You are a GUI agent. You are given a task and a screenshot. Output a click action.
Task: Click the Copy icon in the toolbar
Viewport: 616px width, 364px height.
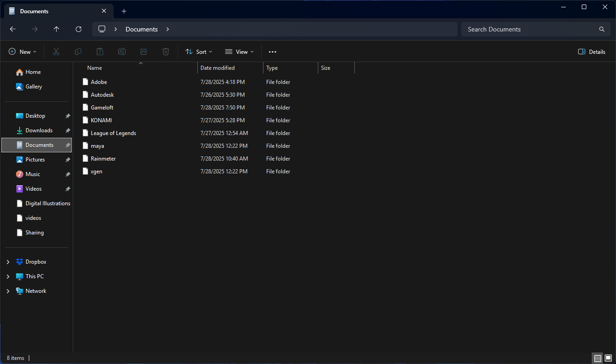point(78,52)
